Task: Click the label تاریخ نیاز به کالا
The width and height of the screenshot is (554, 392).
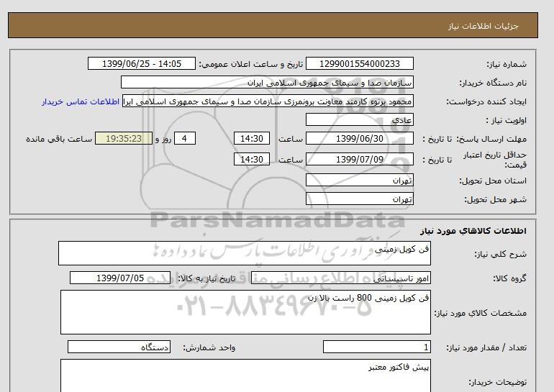Action: pos(206,278)
